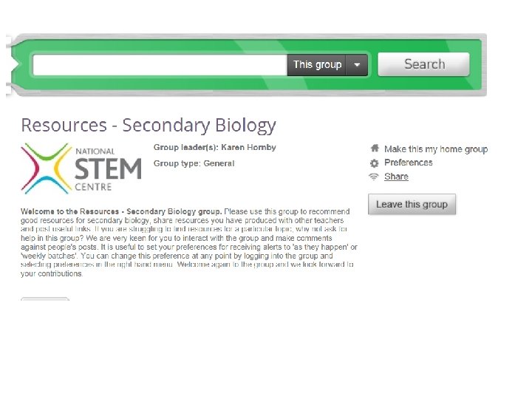Screen dimensions: 532x399
Task: Expand the search scope dropdown arrow
Action: click(x=357, y=65)
